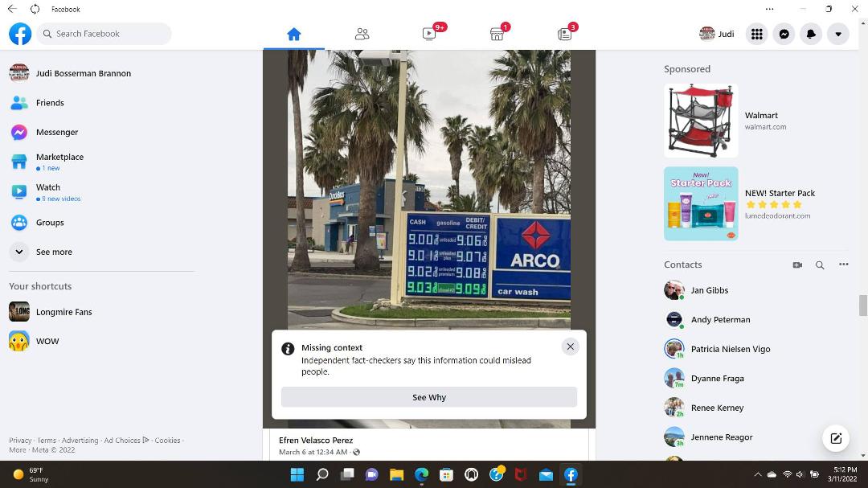Open the nine-dot menu grid icon
Screen dimensions: 868x488
tap(757, 34)
